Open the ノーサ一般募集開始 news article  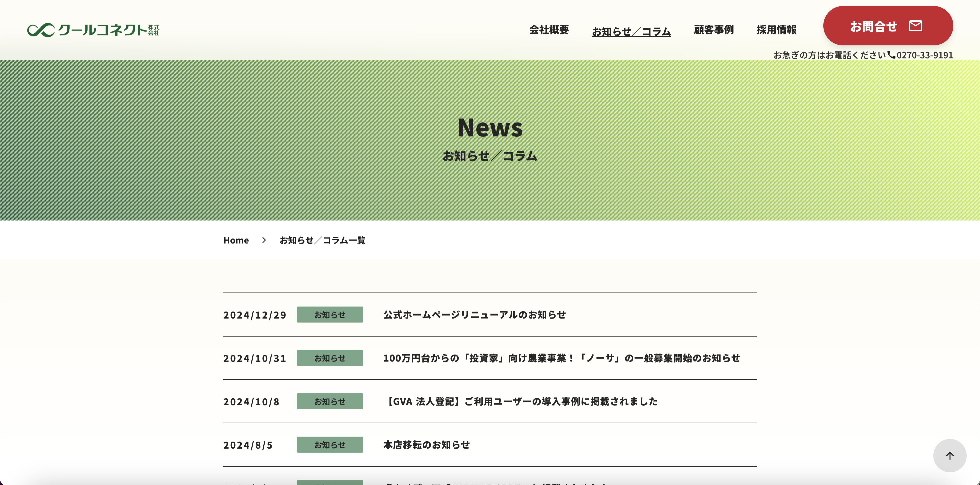click(x=561, y=358)
